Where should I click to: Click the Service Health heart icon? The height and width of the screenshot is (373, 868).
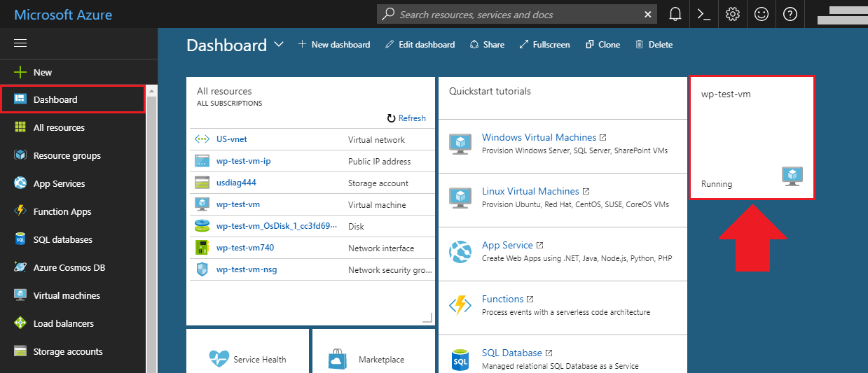(x=219, y=358)
